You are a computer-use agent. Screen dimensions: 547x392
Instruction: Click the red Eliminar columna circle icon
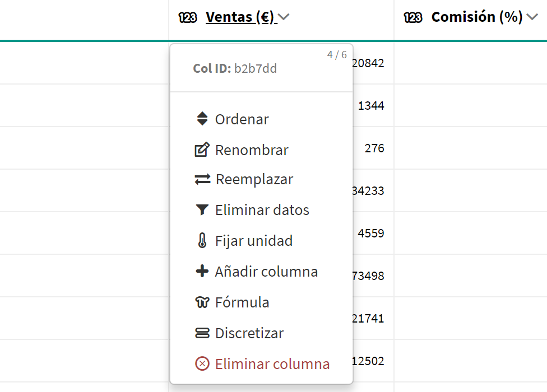point(202,364)
